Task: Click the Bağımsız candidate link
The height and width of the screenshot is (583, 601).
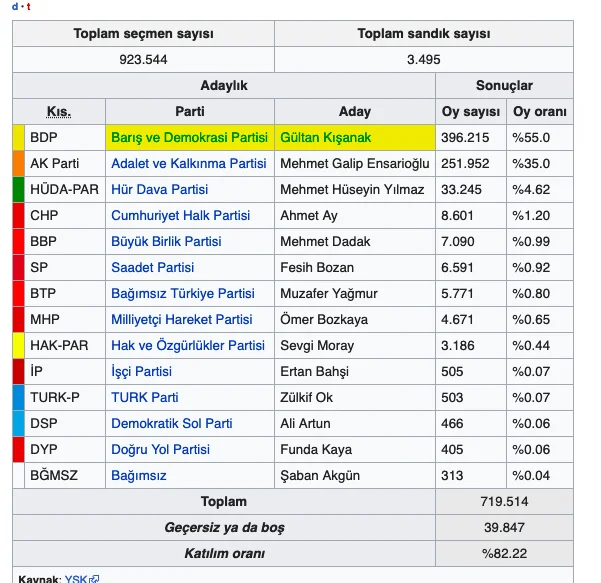Action: [x=139, y=476]
